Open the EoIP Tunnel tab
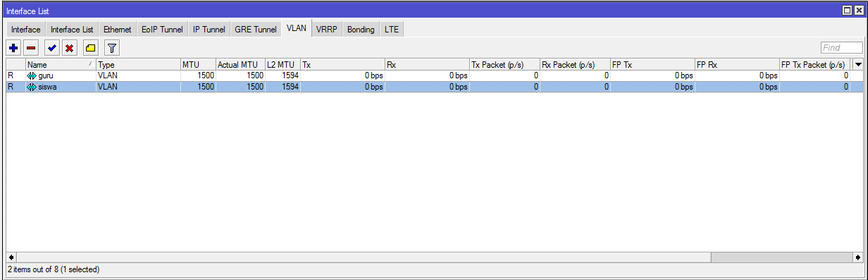 click(x=162, y=30)
